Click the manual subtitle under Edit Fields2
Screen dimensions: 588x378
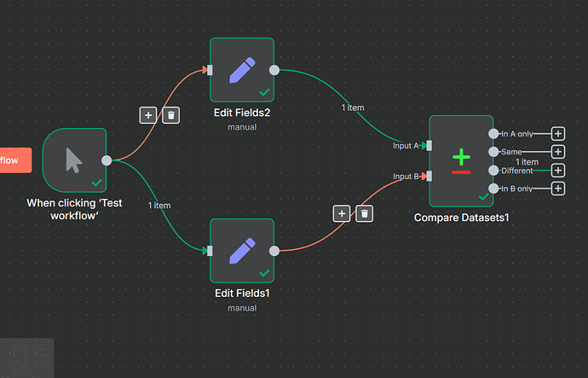242,127
